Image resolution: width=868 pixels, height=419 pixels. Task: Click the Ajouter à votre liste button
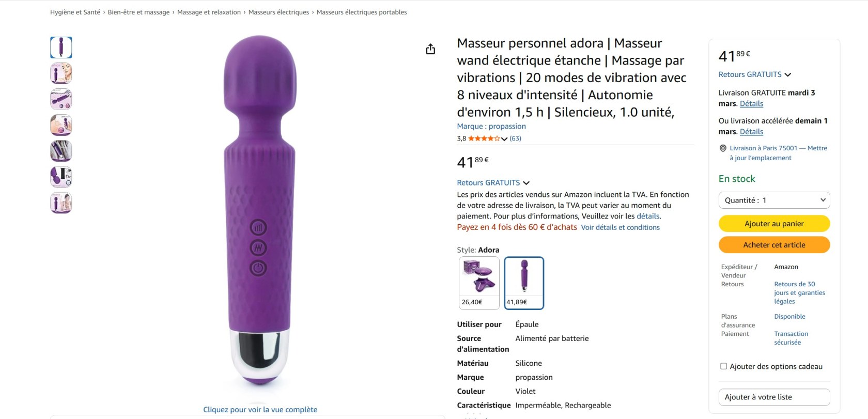(x=774, y=397)
